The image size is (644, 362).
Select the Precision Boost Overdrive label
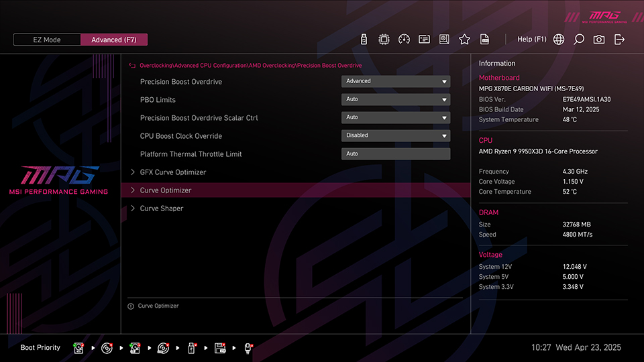click(x=180, y=82)
